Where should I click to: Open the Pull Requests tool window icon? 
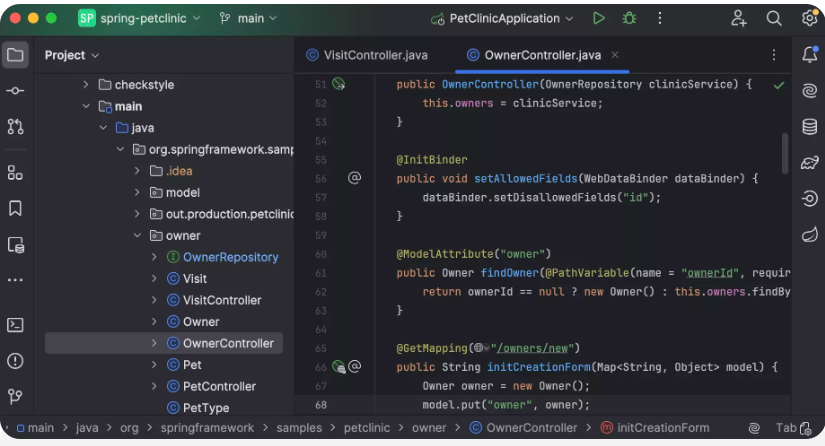(15, 126)
